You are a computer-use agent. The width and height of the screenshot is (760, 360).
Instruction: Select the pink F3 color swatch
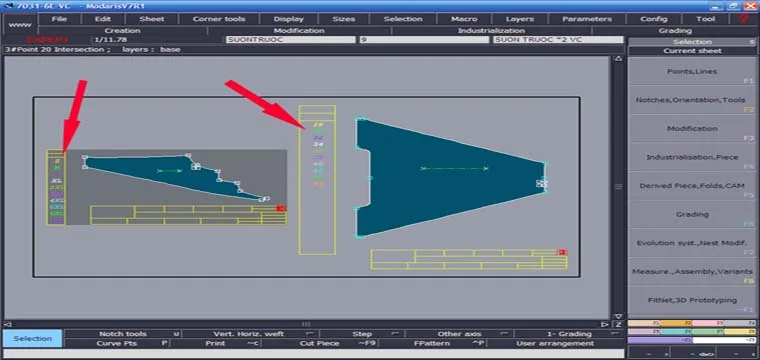pyautogui.click(x=708, y=323)
